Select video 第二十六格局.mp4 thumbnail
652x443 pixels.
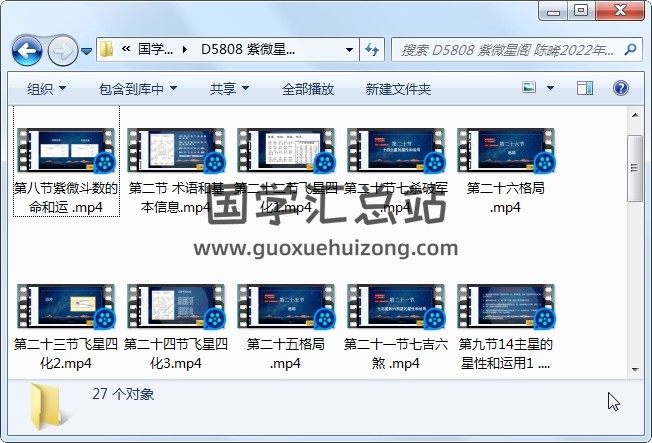tap(506, 151)
